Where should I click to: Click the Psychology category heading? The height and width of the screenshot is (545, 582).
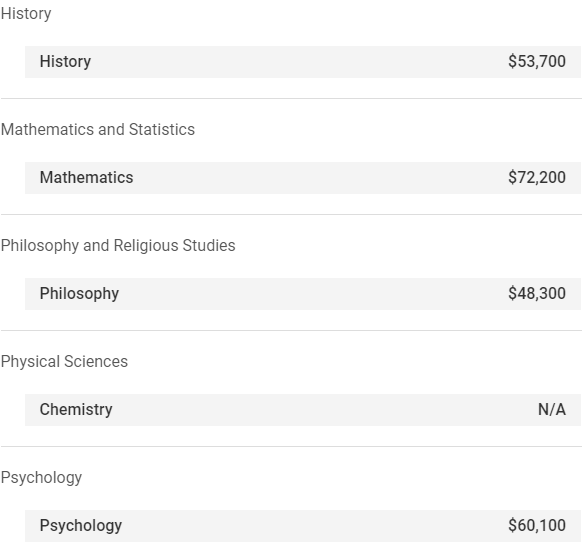point(41,478)
